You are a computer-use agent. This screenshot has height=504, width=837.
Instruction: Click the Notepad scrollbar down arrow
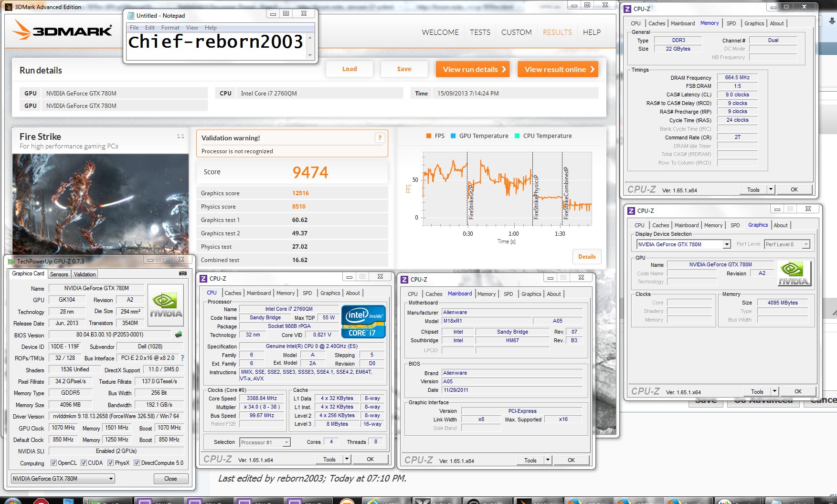(310, 55)
